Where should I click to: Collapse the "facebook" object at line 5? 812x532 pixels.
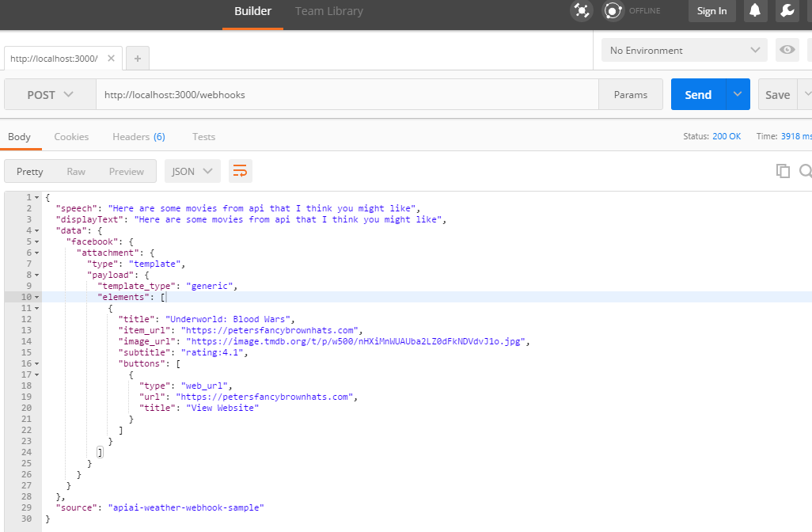click(36, 242)
